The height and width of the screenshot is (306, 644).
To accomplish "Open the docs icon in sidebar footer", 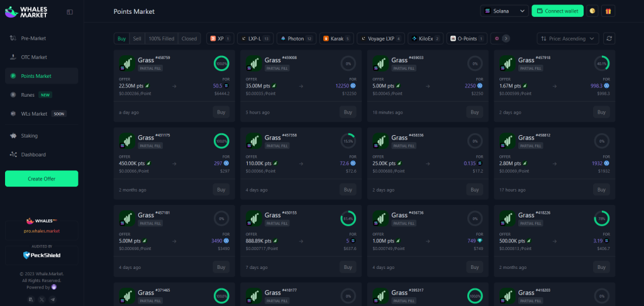I will (31, 300).
